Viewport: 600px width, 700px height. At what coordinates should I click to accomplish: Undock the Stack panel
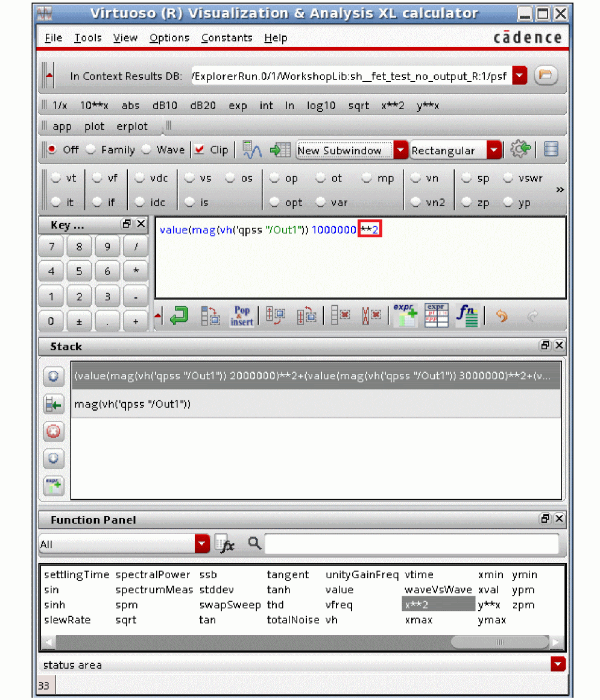point(545,345)
